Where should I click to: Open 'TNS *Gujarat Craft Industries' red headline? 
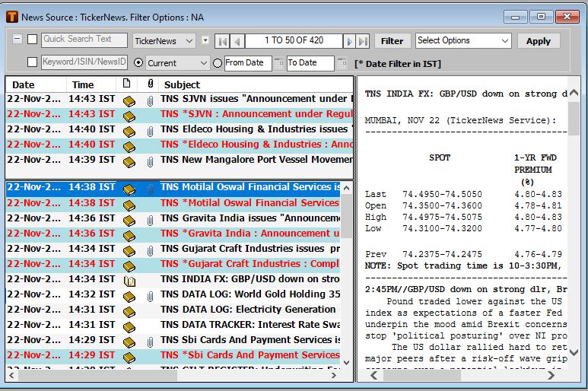pos(250,264)
